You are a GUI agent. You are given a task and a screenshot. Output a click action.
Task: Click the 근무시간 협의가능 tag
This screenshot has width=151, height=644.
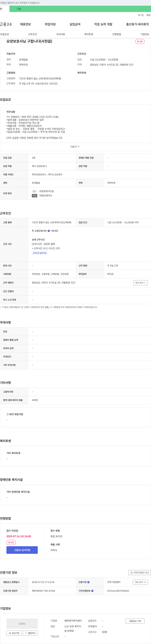tap(40, 253)
